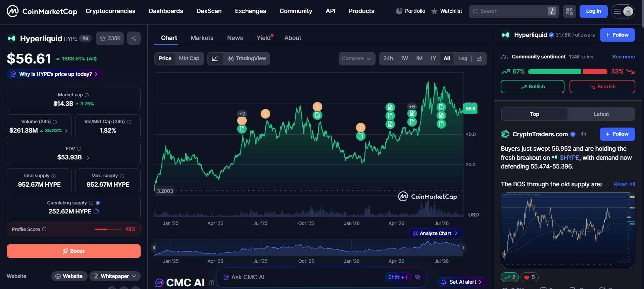Viewport: 644px width, 289px height.
Task: Click the Search input field
Action: coord(514,11)
